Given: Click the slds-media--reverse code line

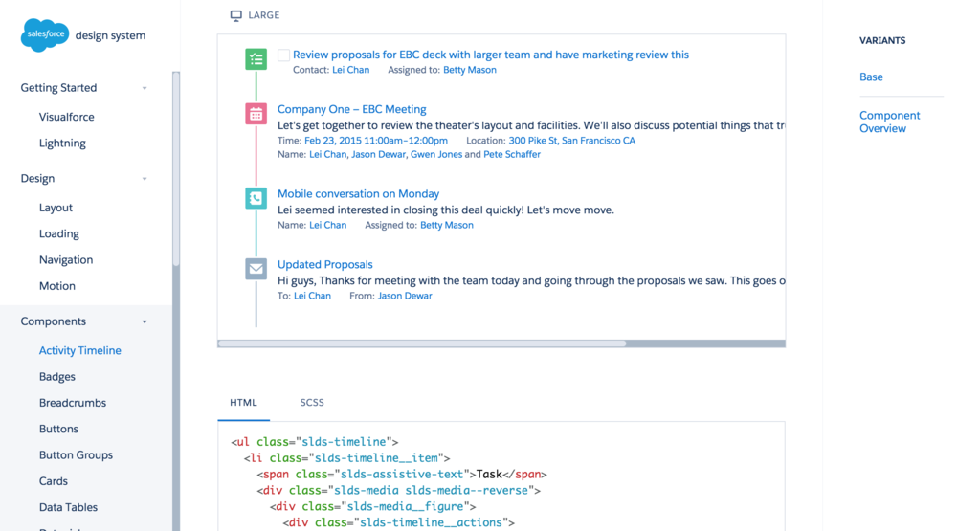Looking at the screenshot, I should coord(399,491).
